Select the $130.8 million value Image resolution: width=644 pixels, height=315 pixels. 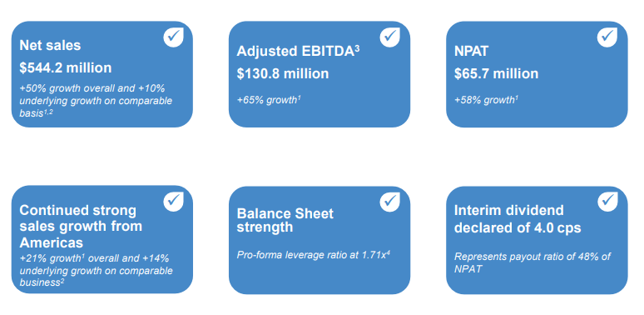pos(283,73)
